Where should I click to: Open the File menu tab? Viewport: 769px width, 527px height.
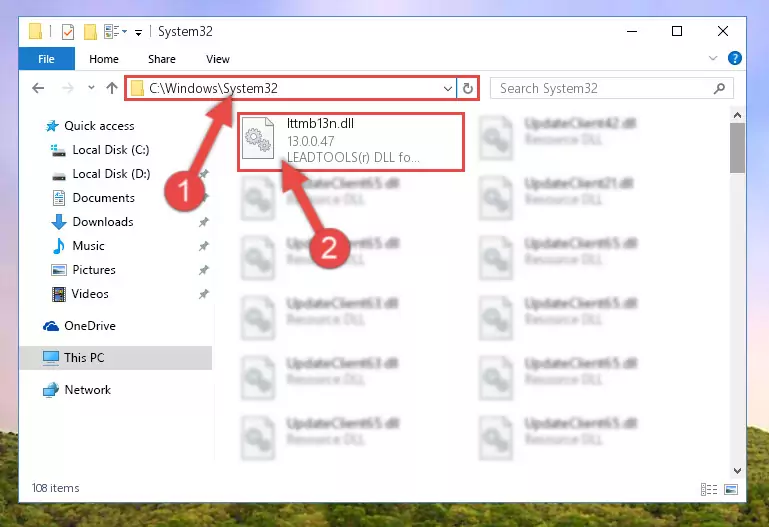click(x=47, y=59)
